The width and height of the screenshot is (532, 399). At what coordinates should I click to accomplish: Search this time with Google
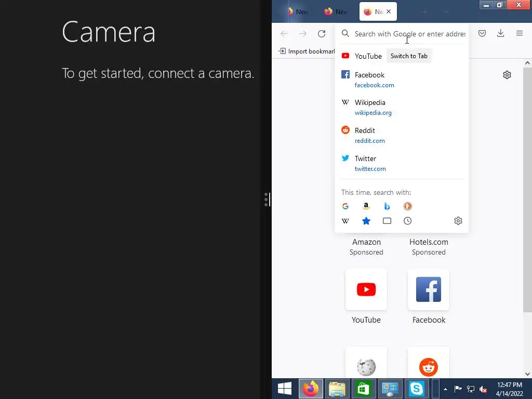click(x=345, y=206)
